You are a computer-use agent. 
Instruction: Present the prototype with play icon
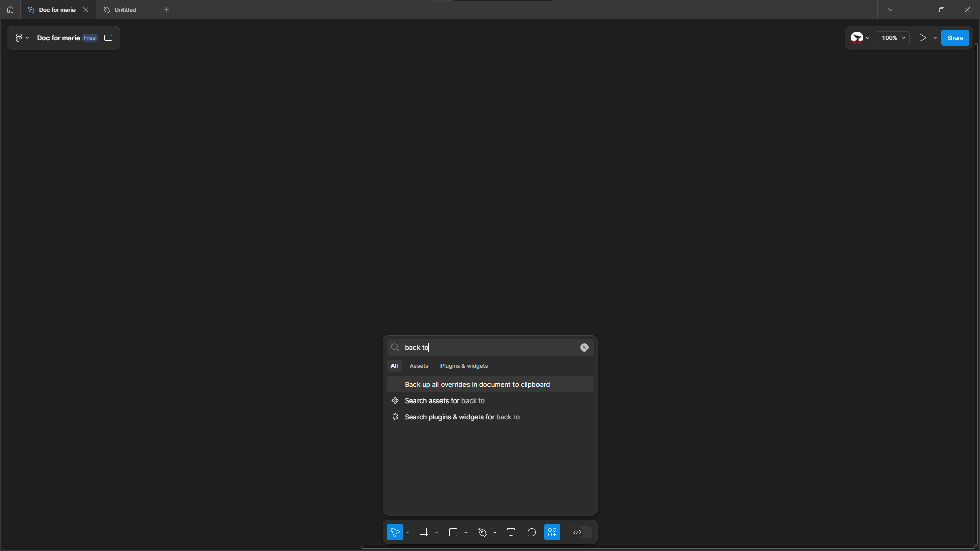click(922, 38)
